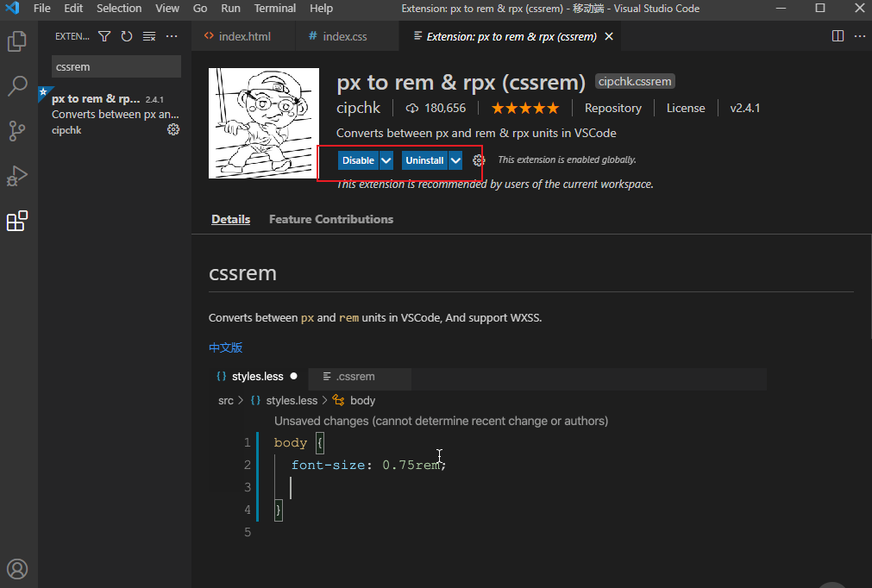Select the Details tab
The width and height of the screenshot is (872, 588).
(231, 220)
